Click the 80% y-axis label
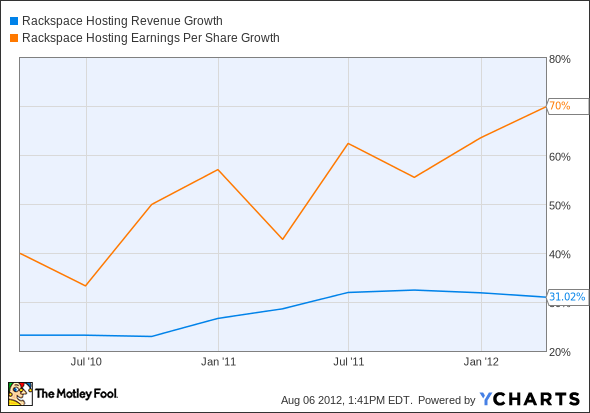 coord(560,59)
